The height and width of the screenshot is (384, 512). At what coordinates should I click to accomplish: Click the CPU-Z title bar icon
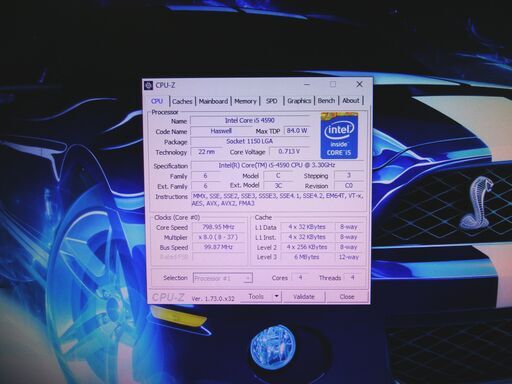coord(149,85)
